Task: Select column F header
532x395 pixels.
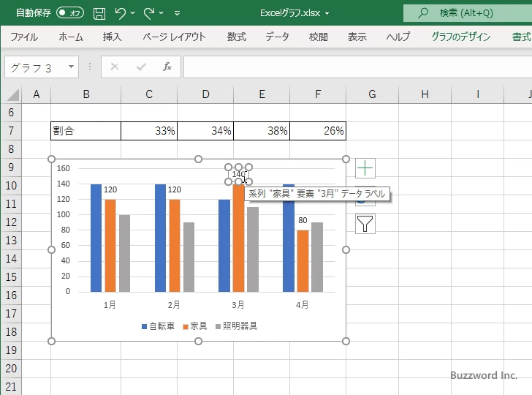Action: [318, 94]
